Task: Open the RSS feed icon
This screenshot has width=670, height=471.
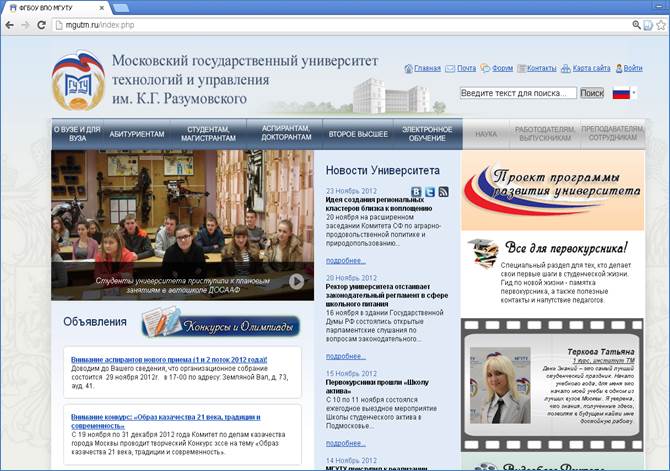Action: pos(444,192)
